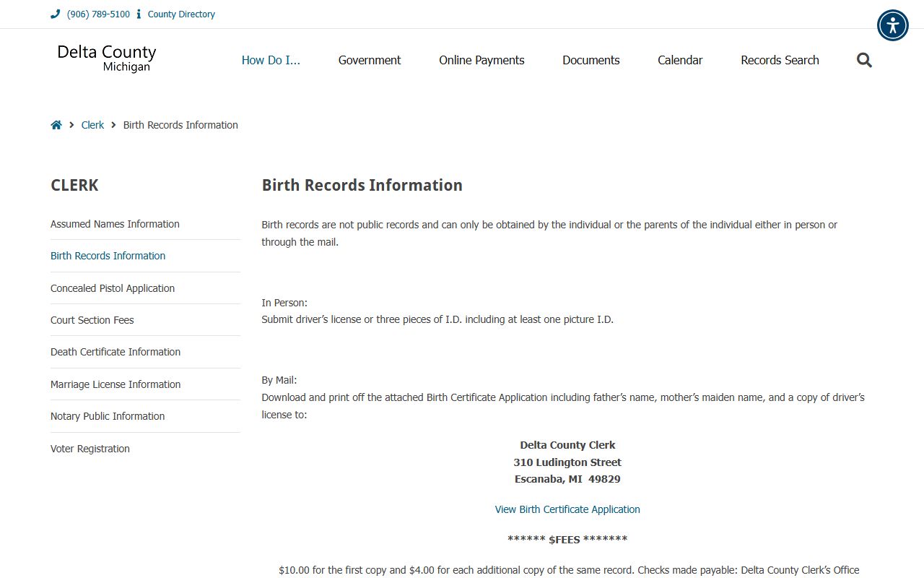Go to the Clerk breadcrumb link
Image resolution: width=924 pixels, height=578 pixels.
pos(92,125)
